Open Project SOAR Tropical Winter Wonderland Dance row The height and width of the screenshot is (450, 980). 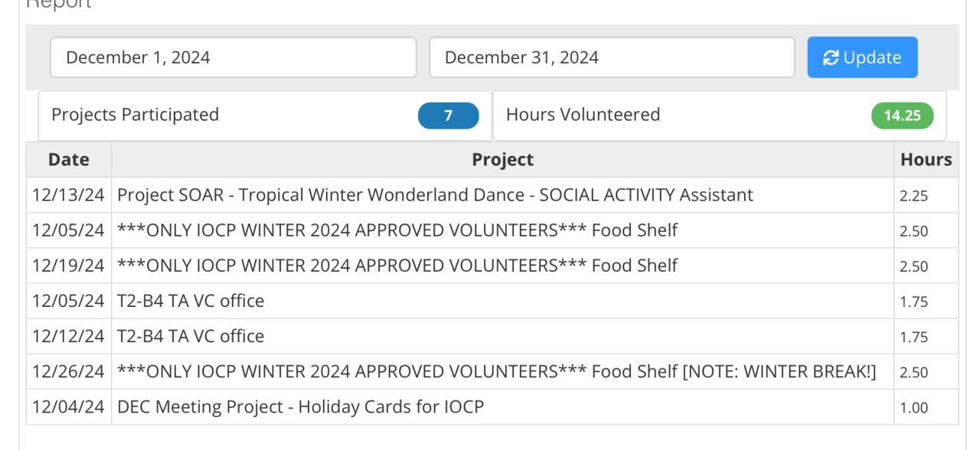coord(435,195)
